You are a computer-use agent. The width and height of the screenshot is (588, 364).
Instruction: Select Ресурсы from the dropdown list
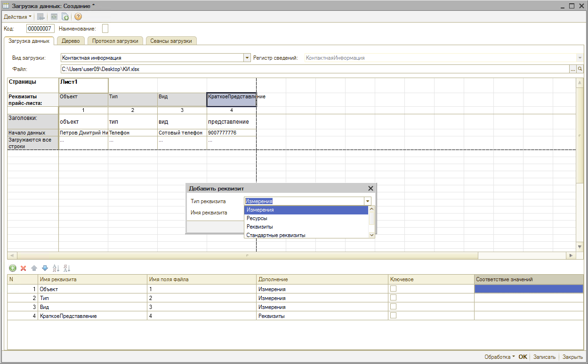click(x=257, y=218)
